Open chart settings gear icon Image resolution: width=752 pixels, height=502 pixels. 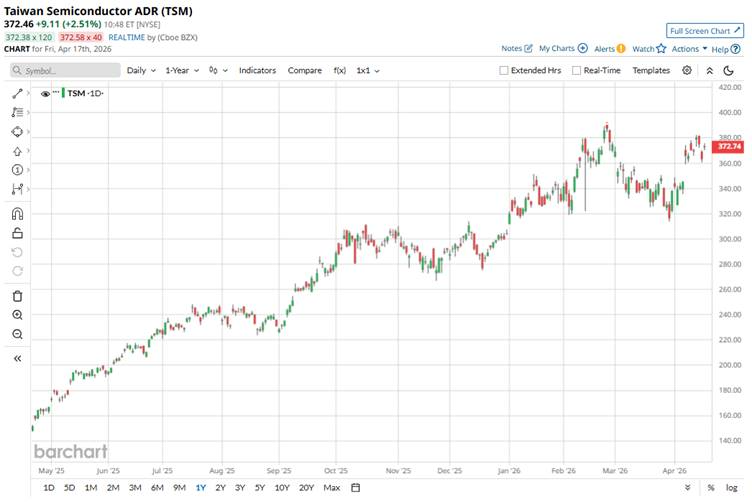(x=687, y=71)
